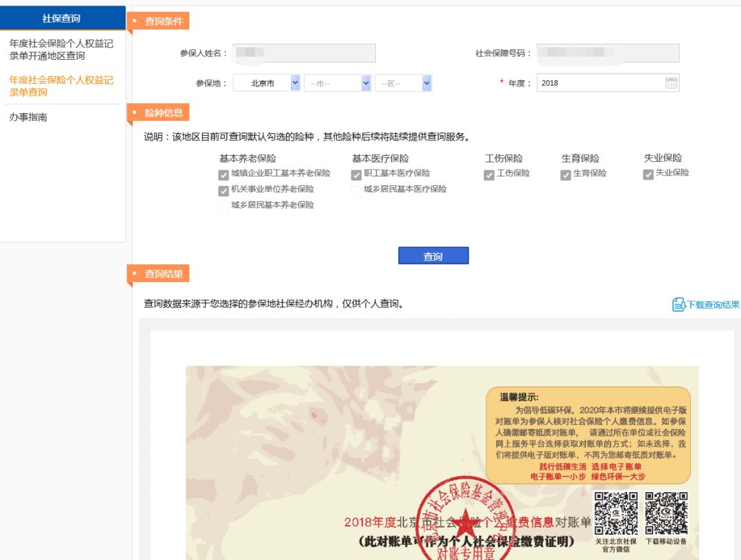This screenshot has width=741, height=560.
Task: Toggle 机关事业单位养老保险 checkbox
Action: (224, 191)
